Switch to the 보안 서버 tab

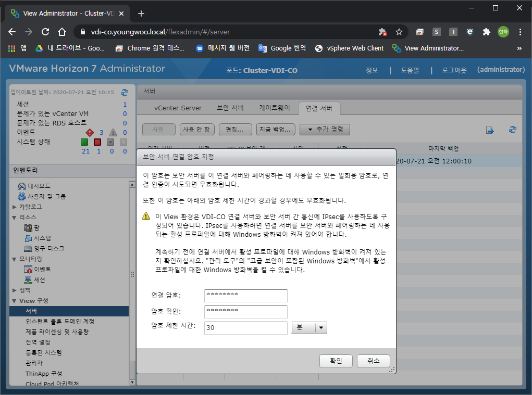[x=230, y=108]
